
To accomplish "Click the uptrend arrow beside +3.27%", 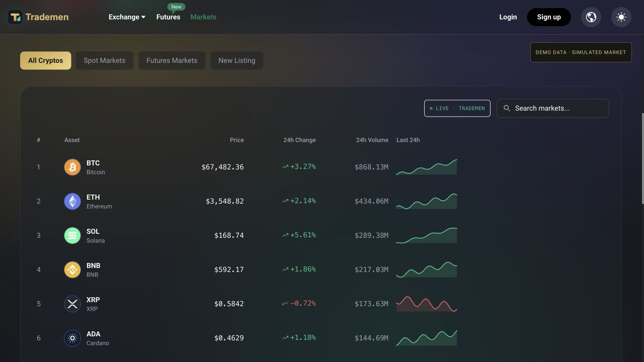I will pos(285,167).
